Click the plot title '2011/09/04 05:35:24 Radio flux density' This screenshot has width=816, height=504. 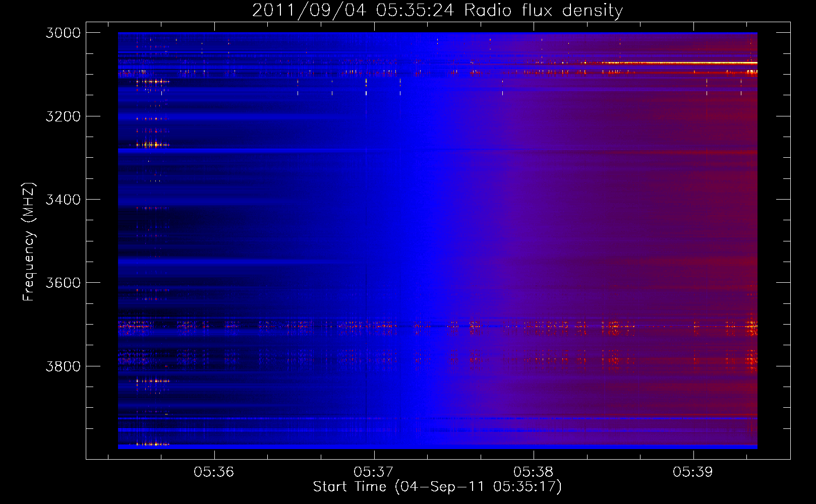[x=437, y=10]
